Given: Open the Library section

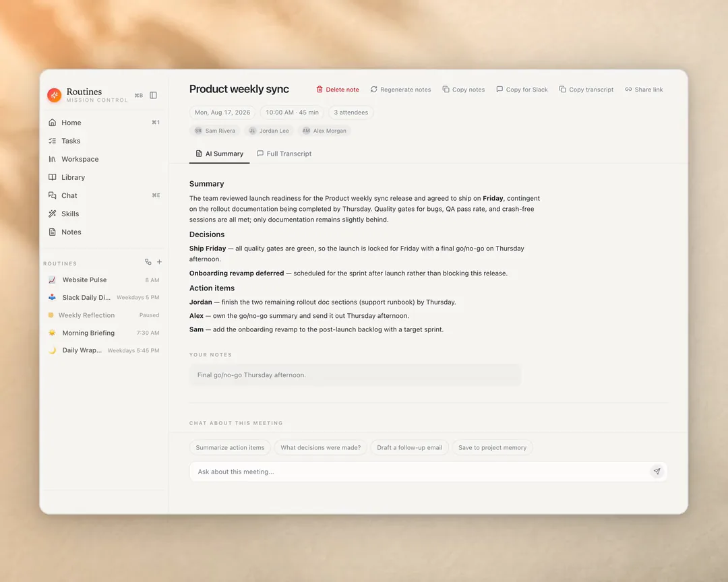Looking at the screenshot, I should [x=104, y=177].
